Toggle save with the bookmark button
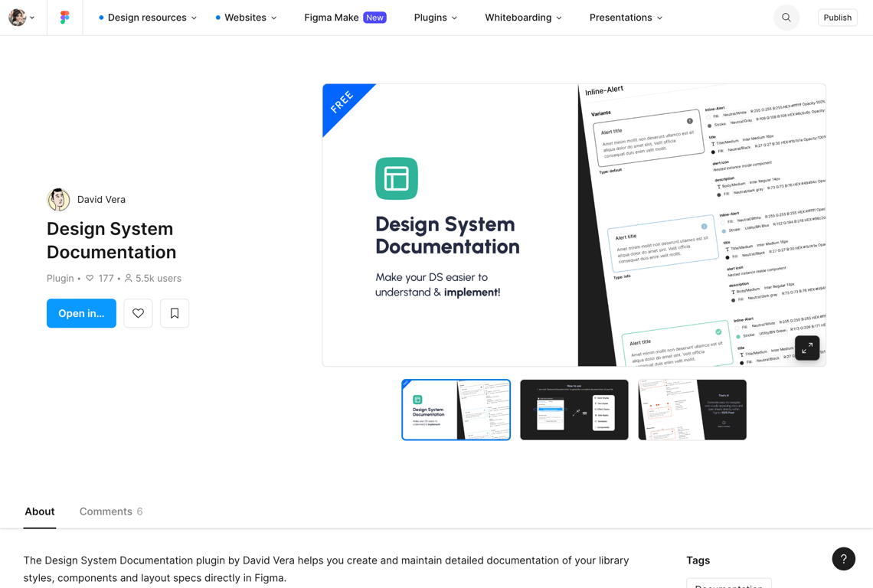Image resolution: width=873 pixels, height=588 pixels. point(175,313)
